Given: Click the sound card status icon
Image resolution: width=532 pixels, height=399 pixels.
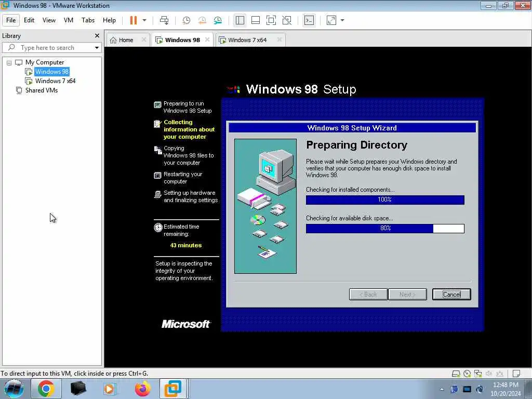Looking at the screenshot, I should (x=489, y=374).
